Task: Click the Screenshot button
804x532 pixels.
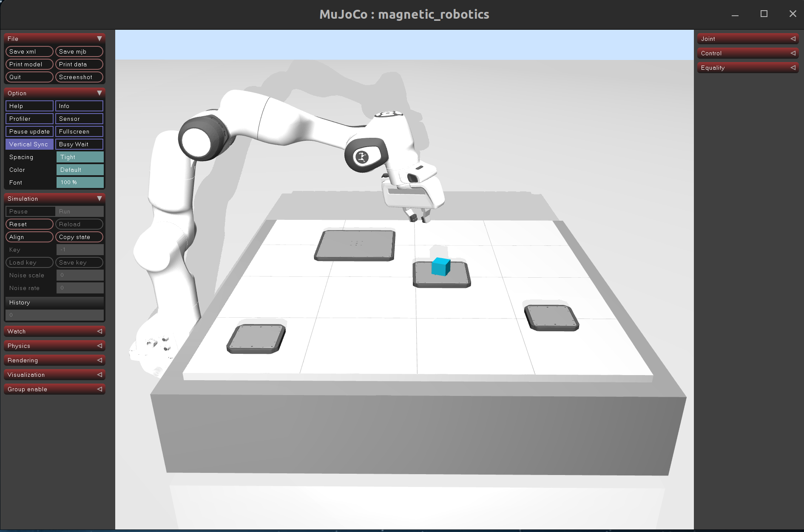Action: tap(79, 77)
